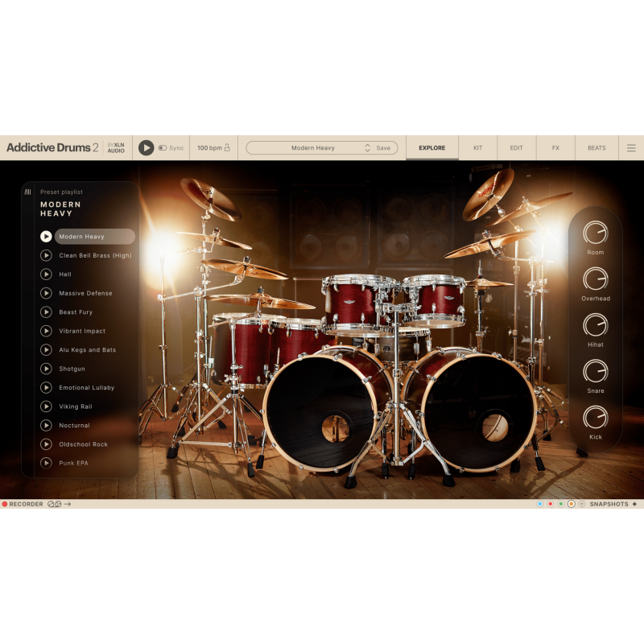Click the preset playlist icon above Modern Heavy
This screenshot has height=644, width=644.
(x=28, y=192)
